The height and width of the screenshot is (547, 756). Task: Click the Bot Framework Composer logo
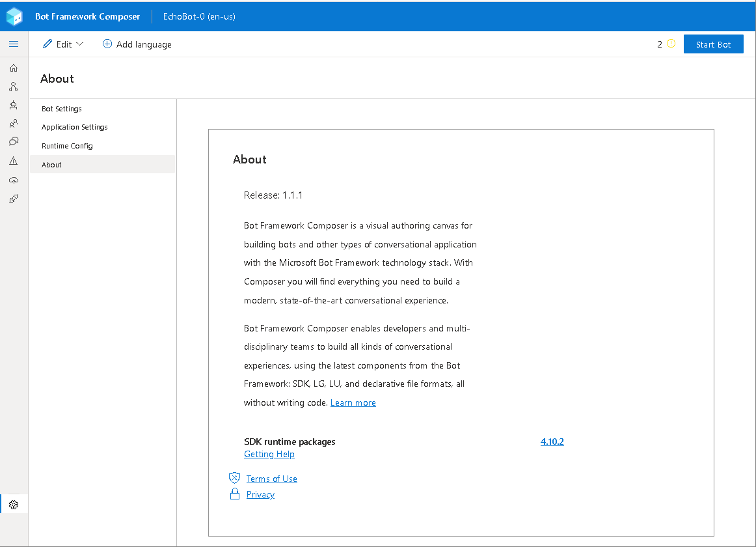(13, 16)
